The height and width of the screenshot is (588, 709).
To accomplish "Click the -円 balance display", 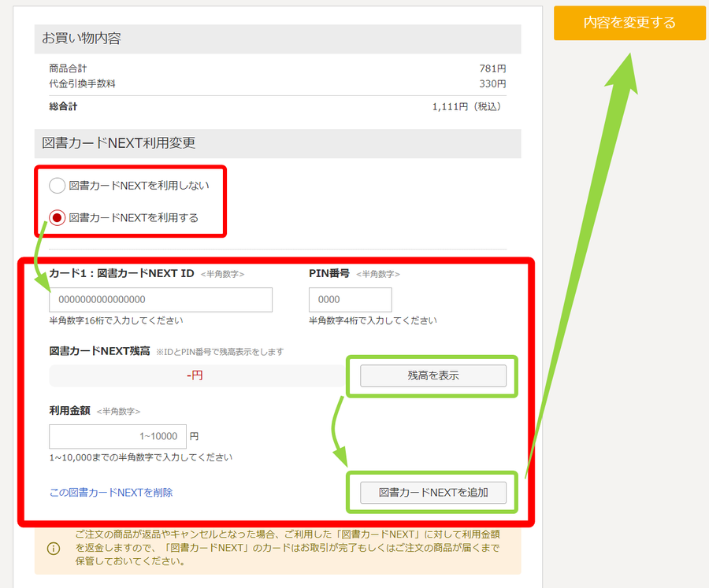I will 195,375.
